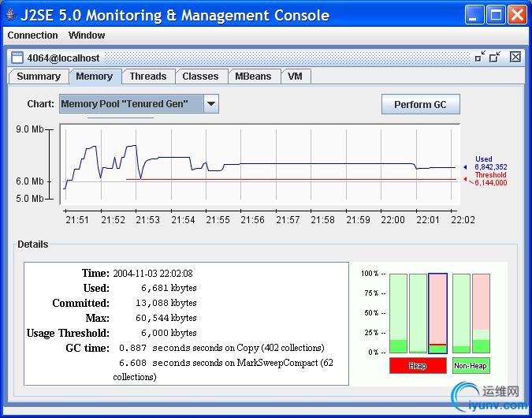Maximize the Monitoring Console window
This screenshot has height=418, width=532.
496,15
